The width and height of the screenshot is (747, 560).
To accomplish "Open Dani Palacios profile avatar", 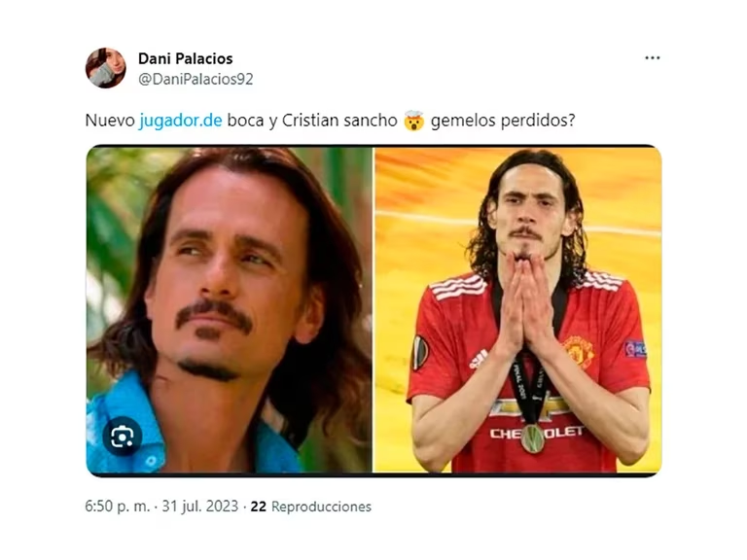I will [x=106, y=68].
